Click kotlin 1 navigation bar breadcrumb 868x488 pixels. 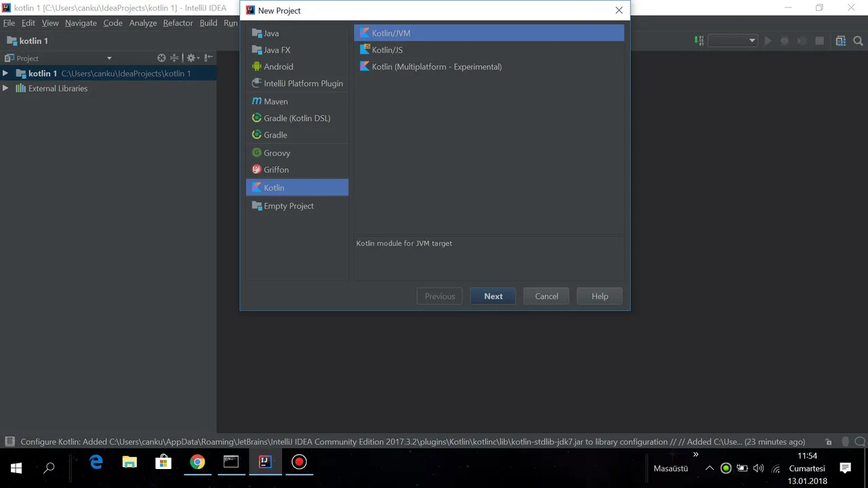point(28,41)
